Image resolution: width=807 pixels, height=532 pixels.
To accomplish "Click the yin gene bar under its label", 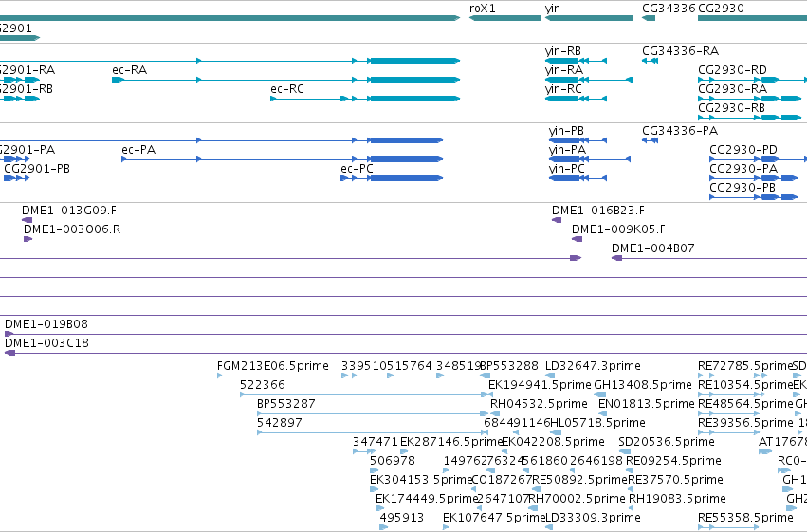I will (x=589, y=18).
